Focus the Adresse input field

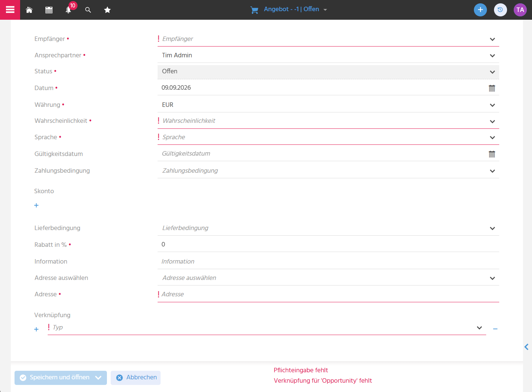click(328, 294)
